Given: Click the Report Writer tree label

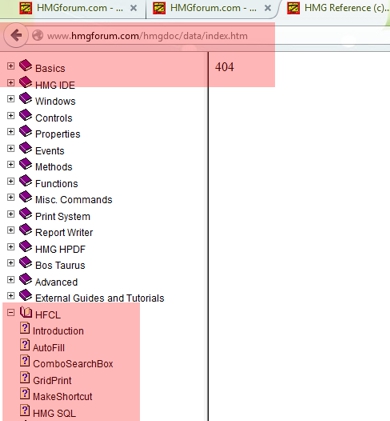Looking at the screenshot, I should pyautogui.click(x=64, y=232).
